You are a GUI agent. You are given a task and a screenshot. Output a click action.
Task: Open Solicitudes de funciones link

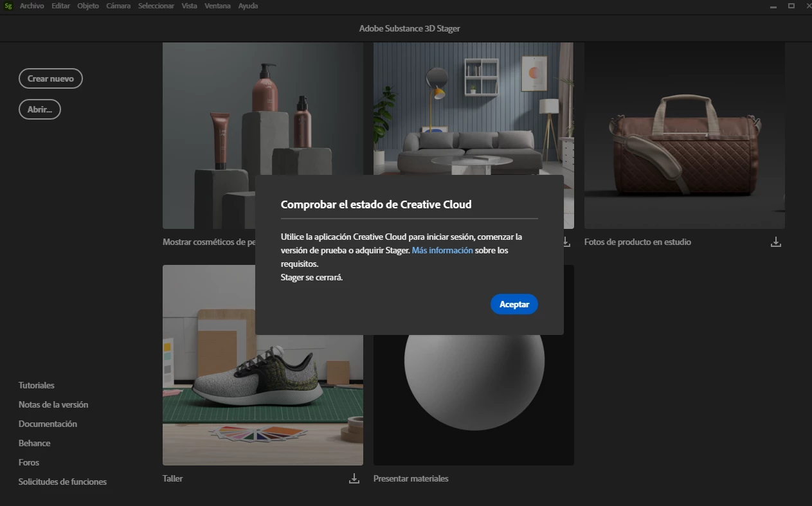(62, 482)
